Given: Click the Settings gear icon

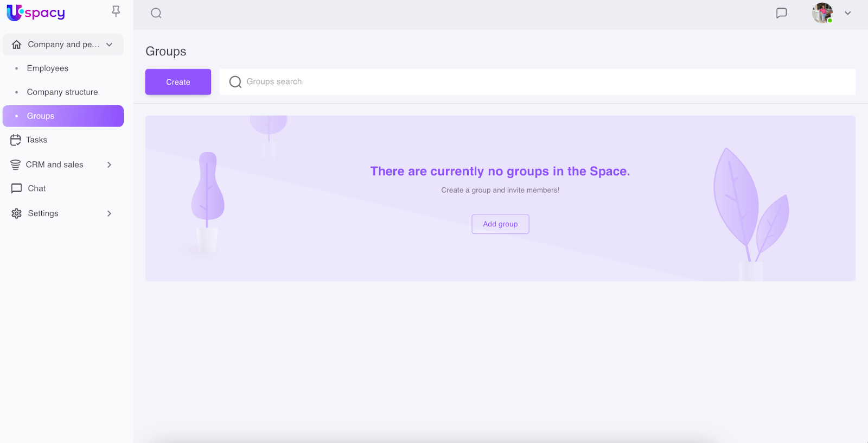Looking at the screenshot, I should (17, 213).
